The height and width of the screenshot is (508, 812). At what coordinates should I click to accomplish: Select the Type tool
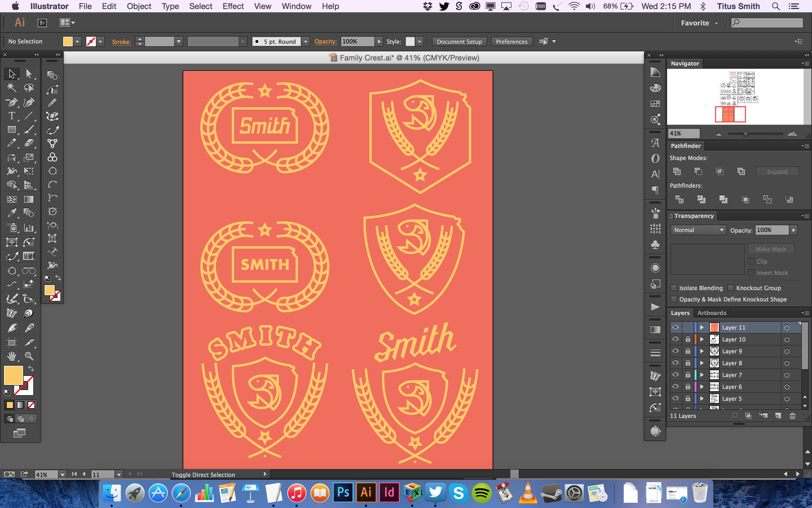coord(12,116)
